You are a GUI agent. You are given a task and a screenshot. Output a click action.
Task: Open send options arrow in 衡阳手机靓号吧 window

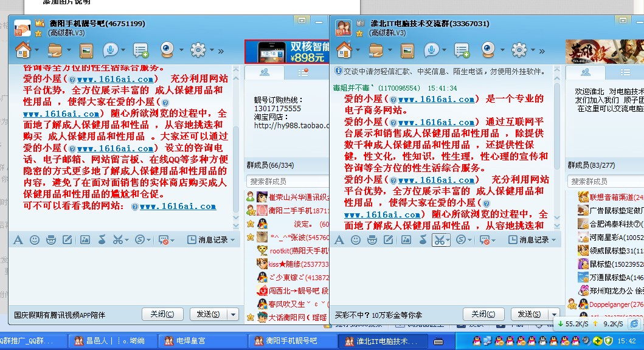click(234, 315)
